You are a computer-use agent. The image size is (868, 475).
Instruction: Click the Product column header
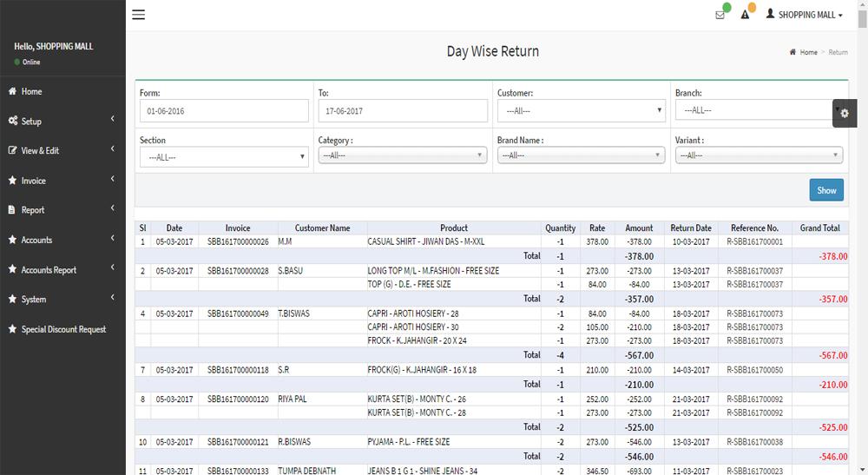454,228
